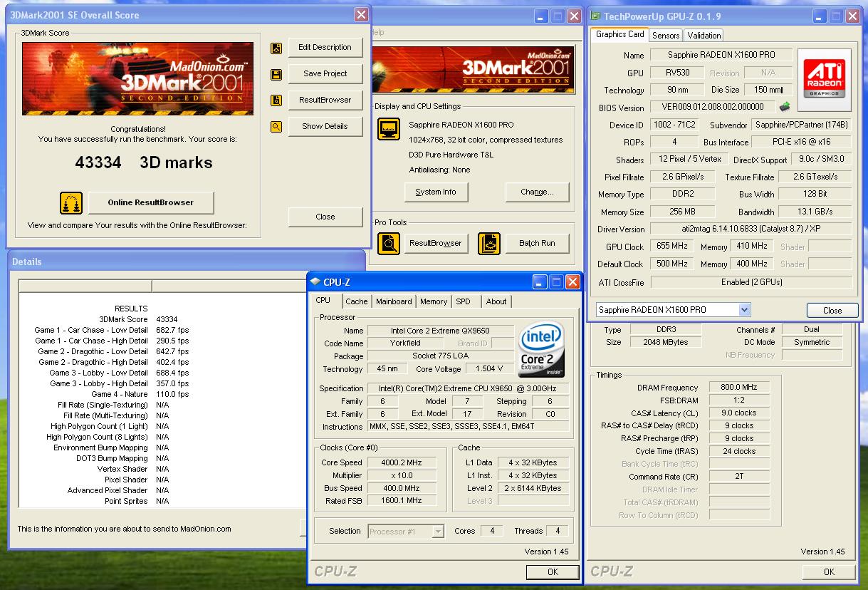Viewport: 868px width, 590px height.
Task: Click the Rated FSB 1600.1 MHz value
Action: [402, 502]
